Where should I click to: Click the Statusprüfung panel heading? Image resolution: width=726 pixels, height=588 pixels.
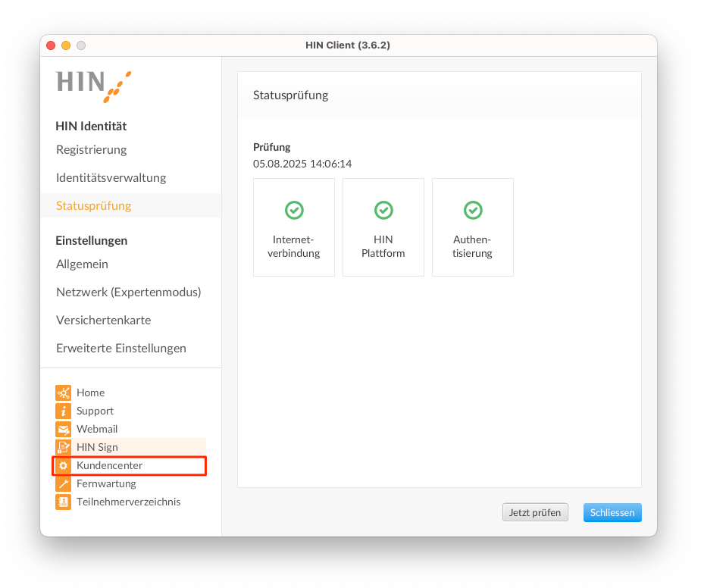[291, 95]
